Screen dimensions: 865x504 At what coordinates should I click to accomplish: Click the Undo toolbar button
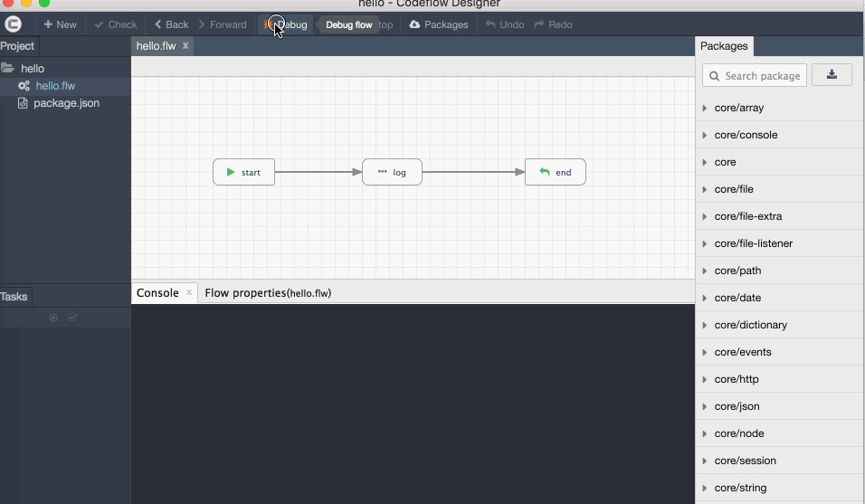coord(505,24)
